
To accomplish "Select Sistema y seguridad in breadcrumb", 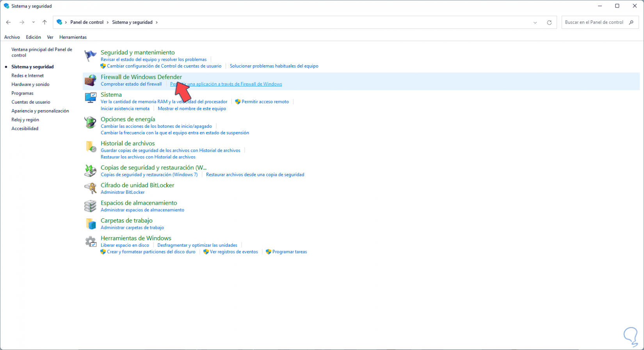I will coord(132,22).
